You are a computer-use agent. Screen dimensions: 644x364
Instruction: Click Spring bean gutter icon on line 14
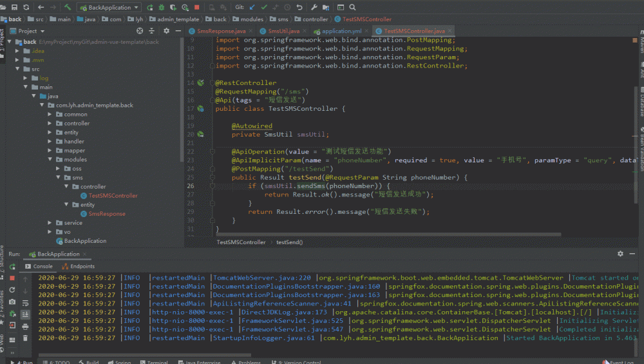tap(200, 82)
